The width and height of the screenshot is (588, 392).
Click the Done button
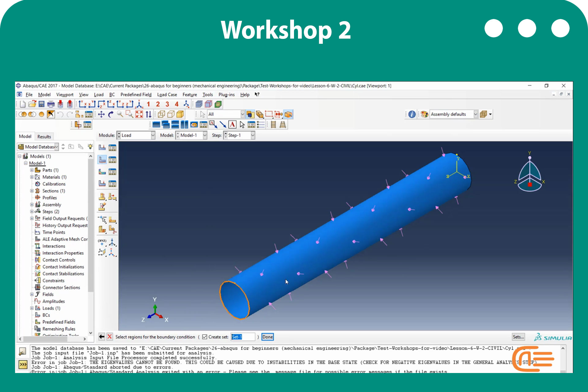click(267, 337)
